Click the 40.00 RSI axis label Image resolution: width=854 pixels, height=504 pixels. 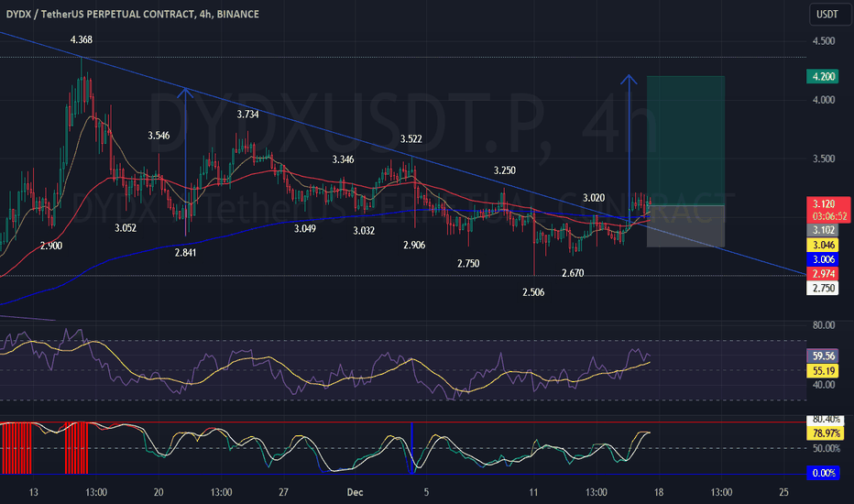(824, 385)
